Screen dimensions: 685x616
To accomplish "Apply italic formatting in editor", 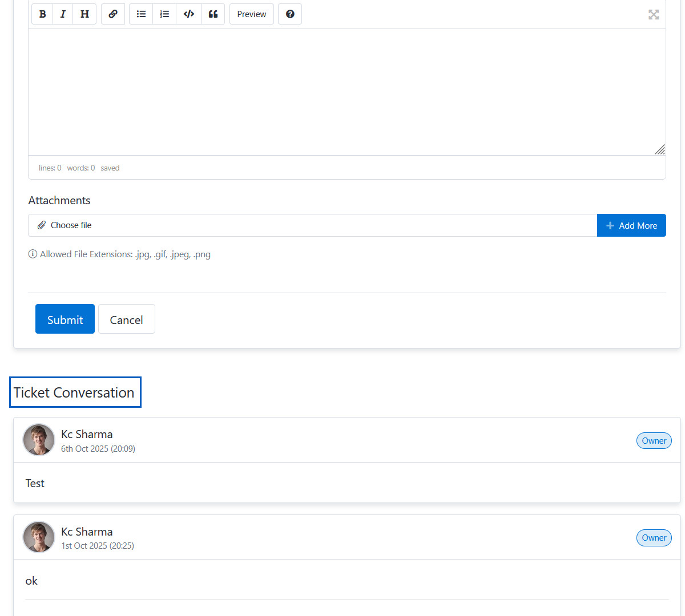I will [x=63, y=14].
